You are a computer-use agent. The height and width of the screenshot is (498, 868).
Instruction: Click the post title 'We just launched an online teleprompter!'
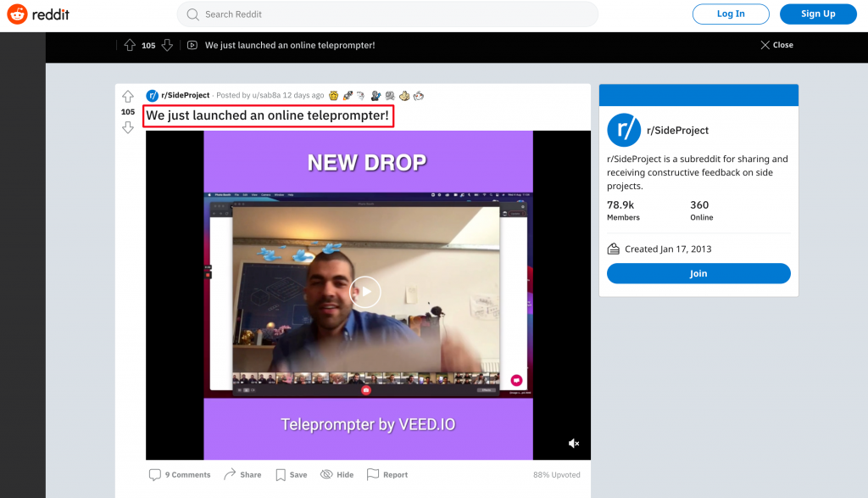[267, 115]
